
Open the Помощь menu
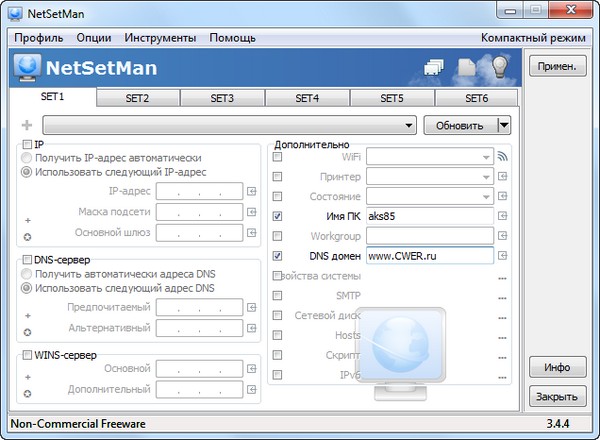(232, 38)
